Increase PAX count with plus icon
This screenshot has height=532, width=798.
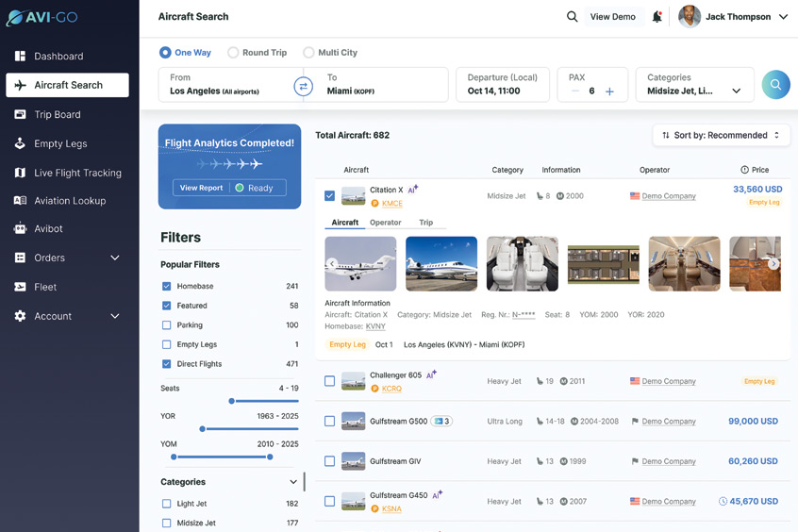[x=609, y=91]
